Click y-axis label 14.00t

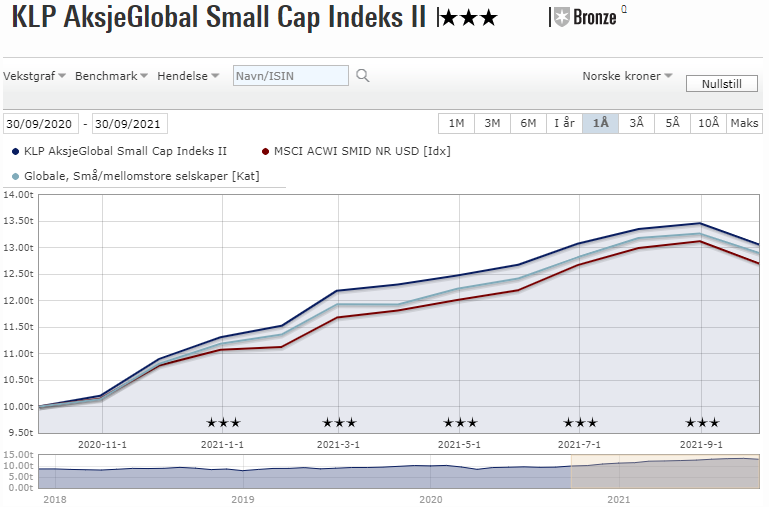click(x=18, y=195)
